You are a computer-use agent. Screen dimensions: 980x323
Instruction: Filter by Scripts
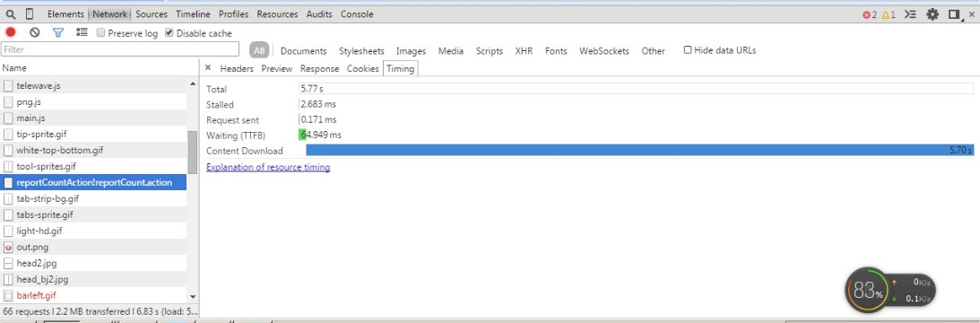[490, 51]
